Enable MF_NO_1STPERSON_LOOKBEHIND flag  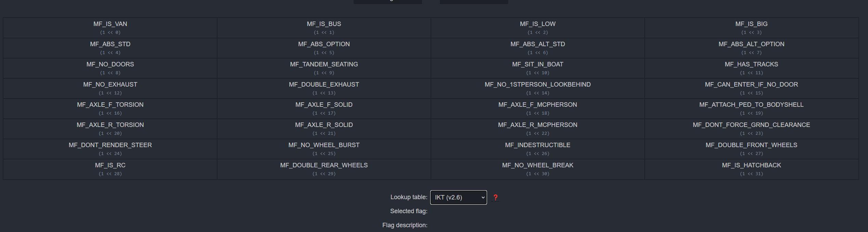click(x=538, y=88)
